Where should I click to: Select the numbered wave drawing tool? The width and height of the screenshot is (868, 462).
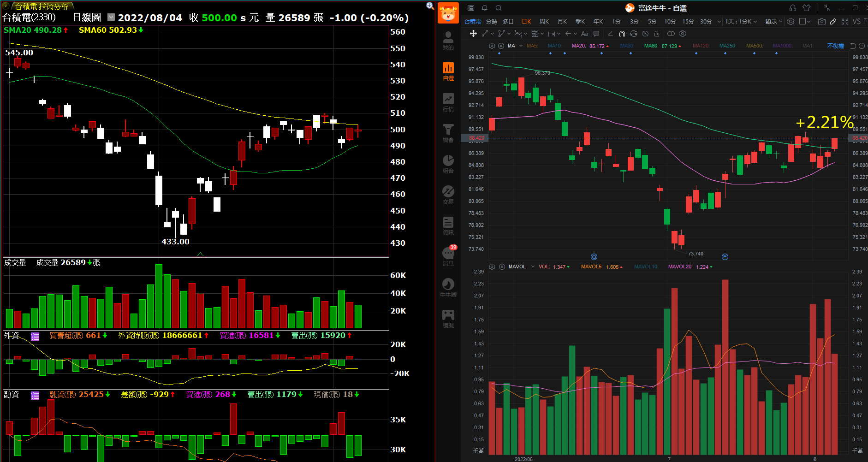[518, 34]
